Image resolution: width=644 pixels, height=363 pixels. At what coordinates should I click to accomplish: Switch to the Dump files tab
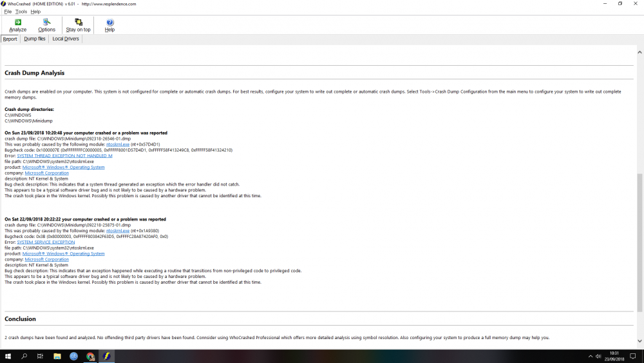pyautogui.click(x=35, y=39)
